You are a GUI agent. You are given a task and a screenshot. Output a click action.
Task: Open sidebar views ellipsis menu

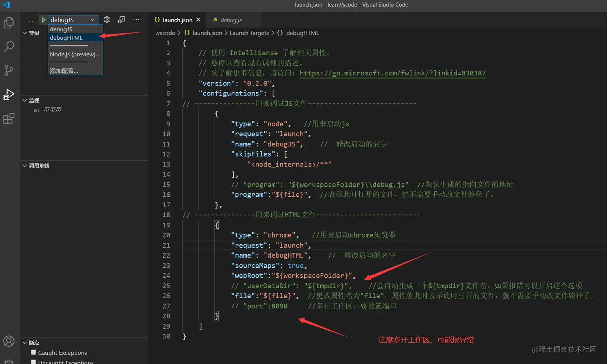click(x=31, y=20)
